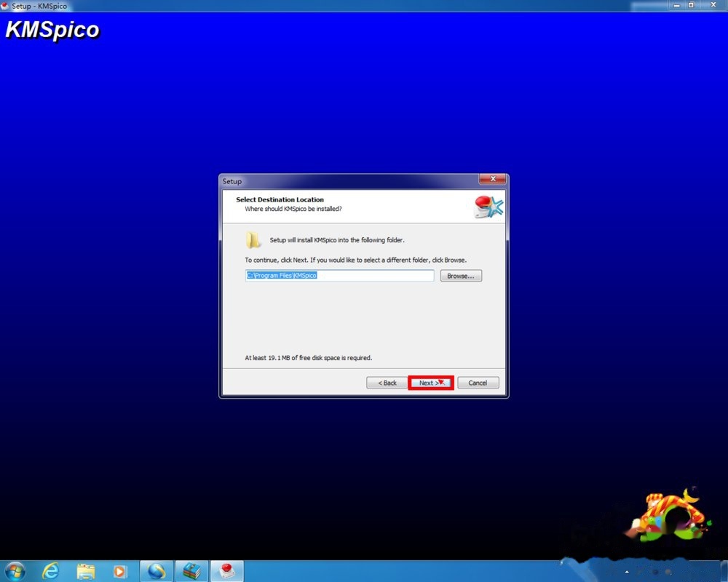Open Windows Explorer from the taskbar
Image resolution: width=728 pixels, height=582 pixels.
[x=86, y=571]
